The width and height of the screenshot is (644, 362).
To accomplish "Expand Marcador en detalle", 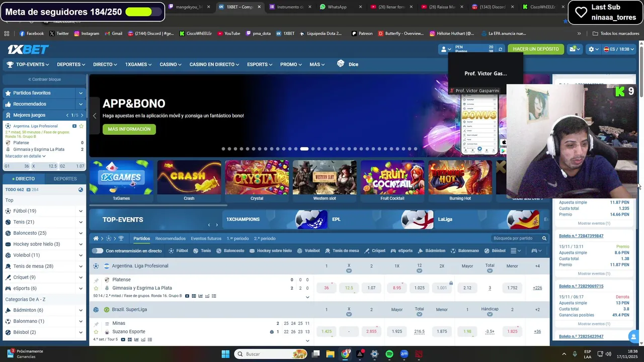I will (25, 156).
